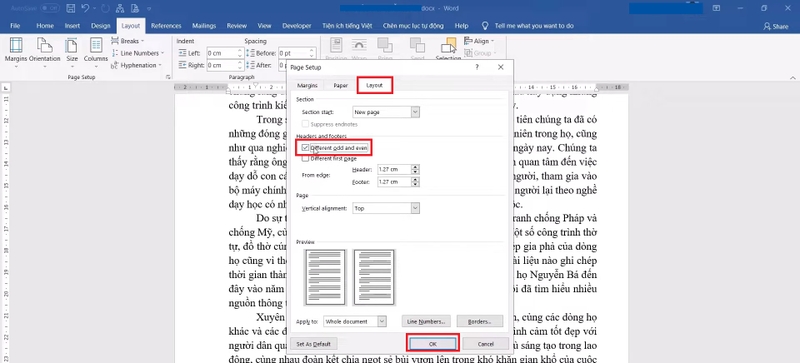
Task: Open the Design ribbon tab
Action: tap(101, 26)
